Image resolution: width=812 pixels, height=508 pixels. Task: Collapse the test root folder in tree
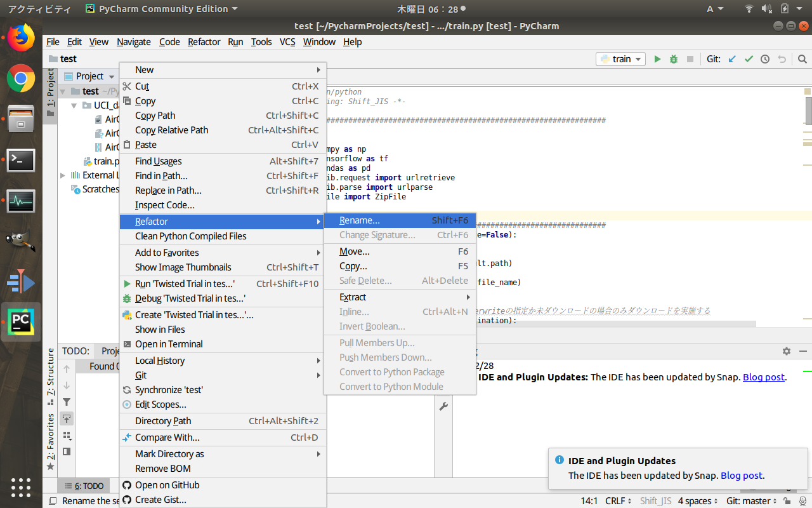coord(63,91)
